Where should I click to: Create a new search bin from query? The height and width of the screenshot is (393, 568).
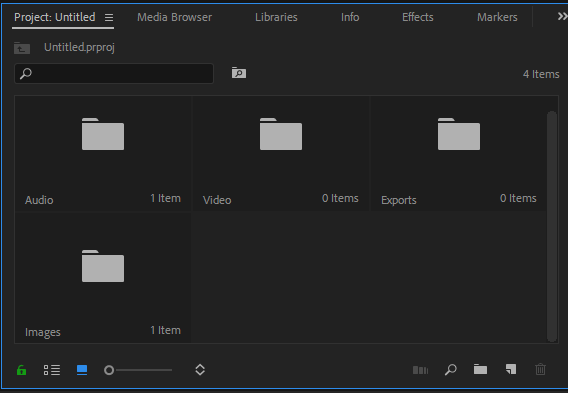click(239, 73)
